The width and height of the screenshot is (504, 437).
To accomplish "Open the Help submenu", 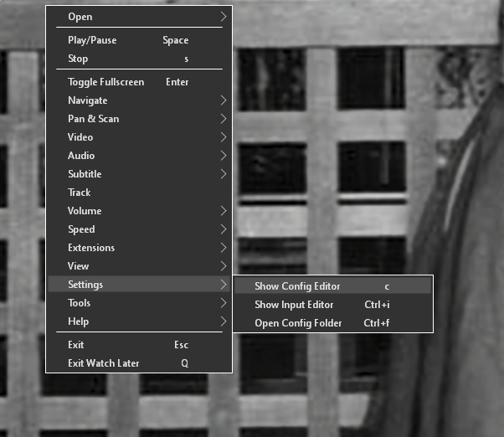I will click(139, 321).
